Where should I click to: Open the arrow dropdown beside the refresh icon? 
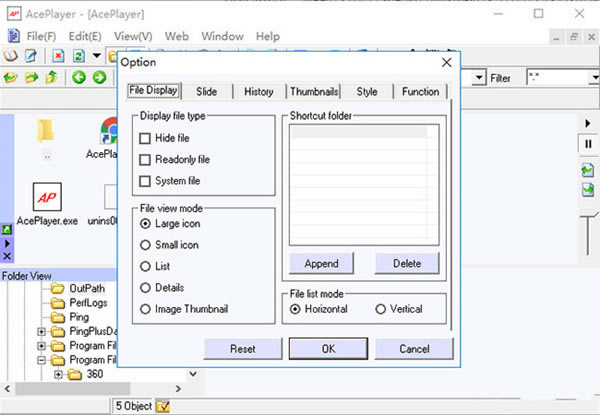[x=97, y=56]
